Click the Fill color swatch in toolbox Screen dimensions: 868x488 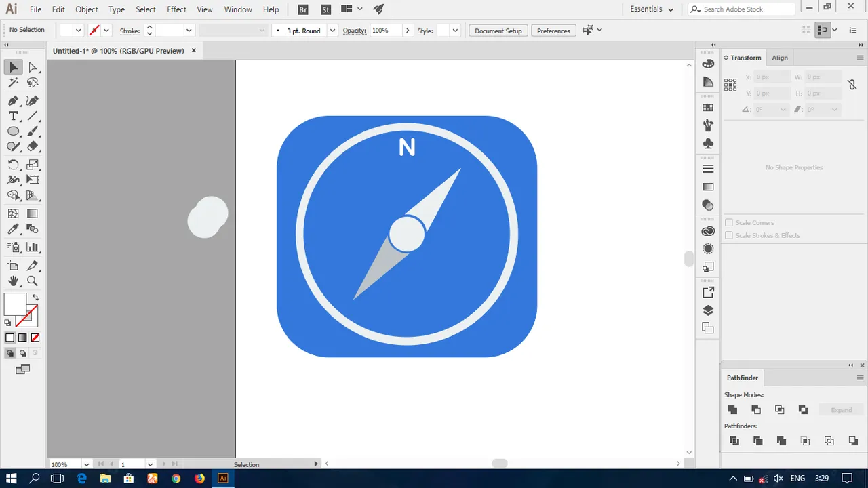click(15, 304)
